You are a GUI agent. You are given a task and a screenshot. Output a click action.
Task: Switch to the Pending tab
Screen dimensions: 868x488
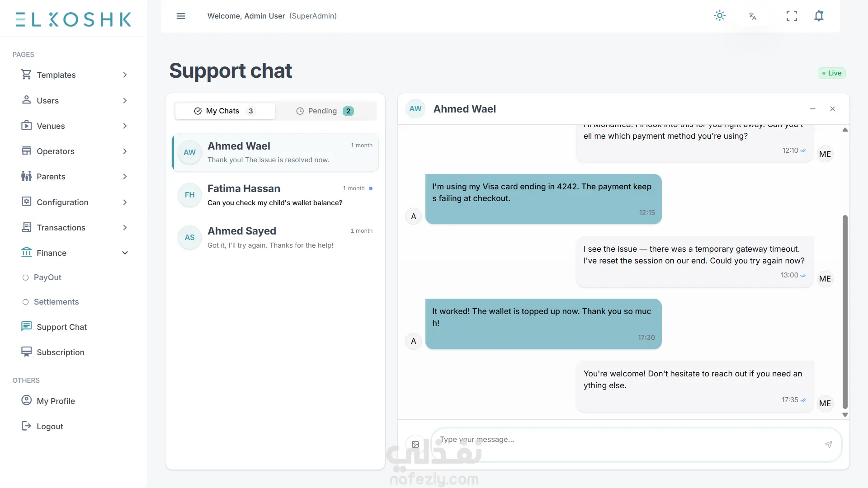[325, 111]
